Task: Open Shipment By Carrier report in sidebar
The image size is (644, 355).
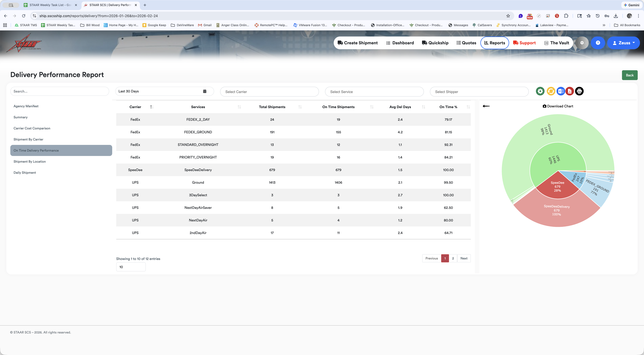Action: pos(28,139)
